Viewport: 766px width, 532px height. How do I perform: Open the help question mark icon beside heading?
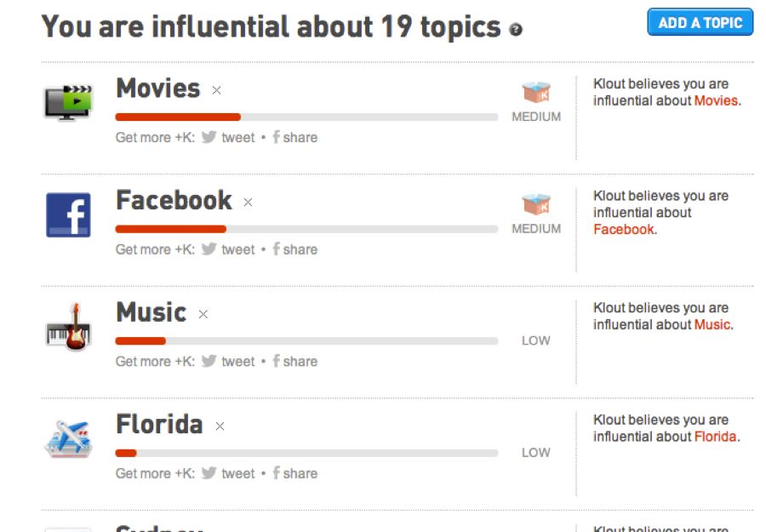(x=516, y=30)
